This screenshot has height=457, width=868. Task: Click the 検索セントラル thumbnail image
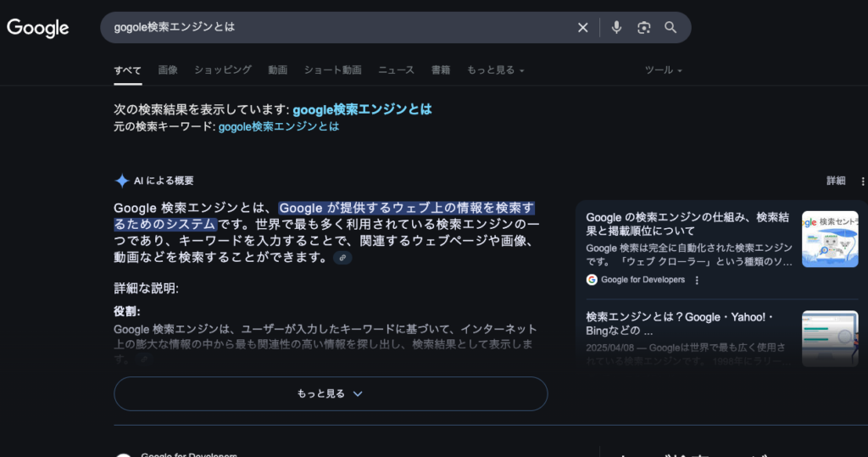point(830,239)
